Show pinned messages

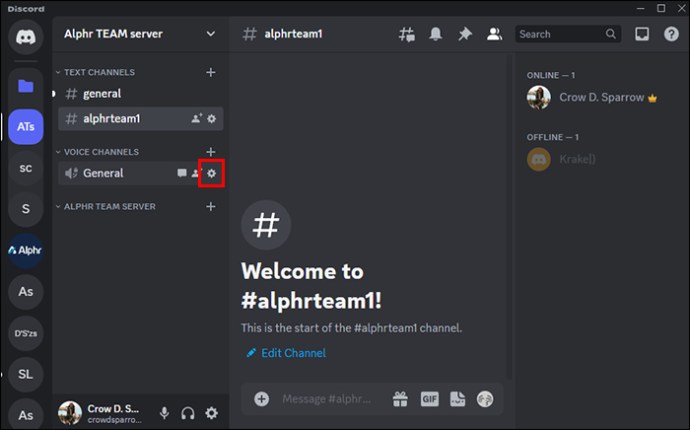[x=465, y=34]
